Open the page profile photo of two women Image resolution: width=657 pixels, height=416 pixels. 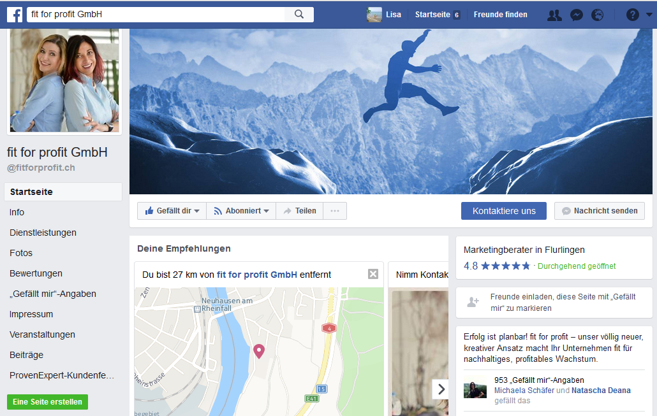[x=64, y=80]
